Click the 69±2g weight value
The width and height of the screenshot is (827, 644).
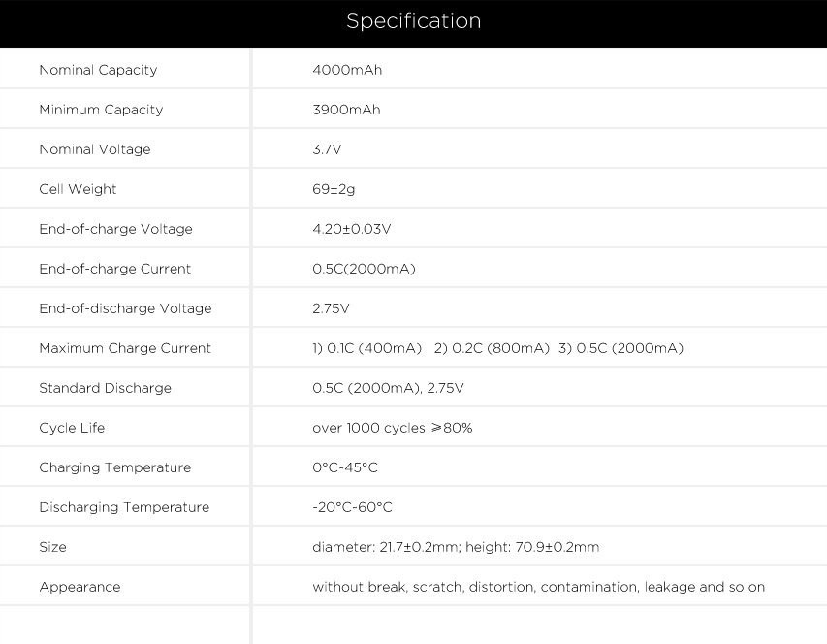click(x=334, y=189)
